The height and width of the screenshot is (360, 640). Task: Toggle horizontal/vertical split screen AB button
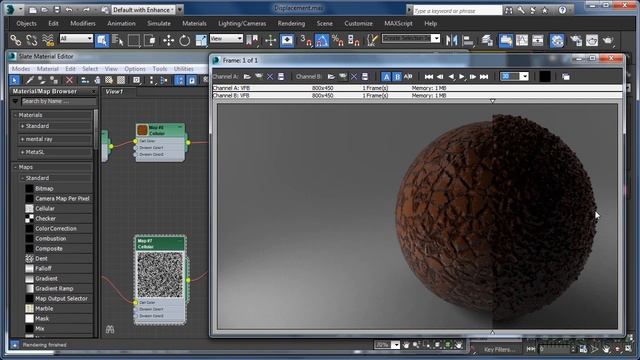tap(408, 76)
